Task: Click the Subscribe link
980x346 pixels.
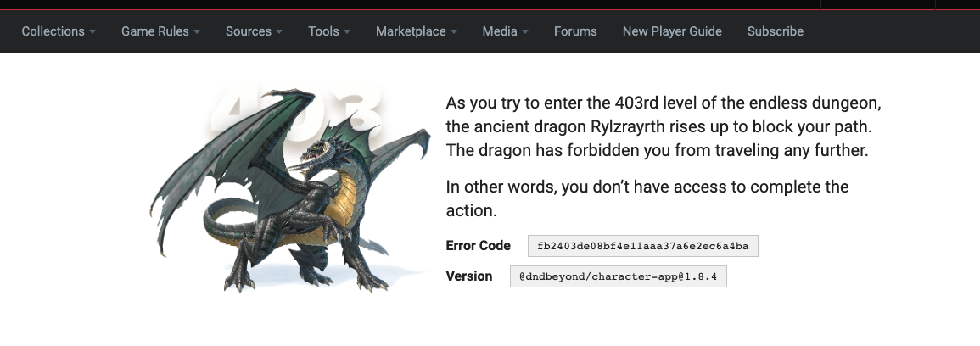Action: pos(775,31)
